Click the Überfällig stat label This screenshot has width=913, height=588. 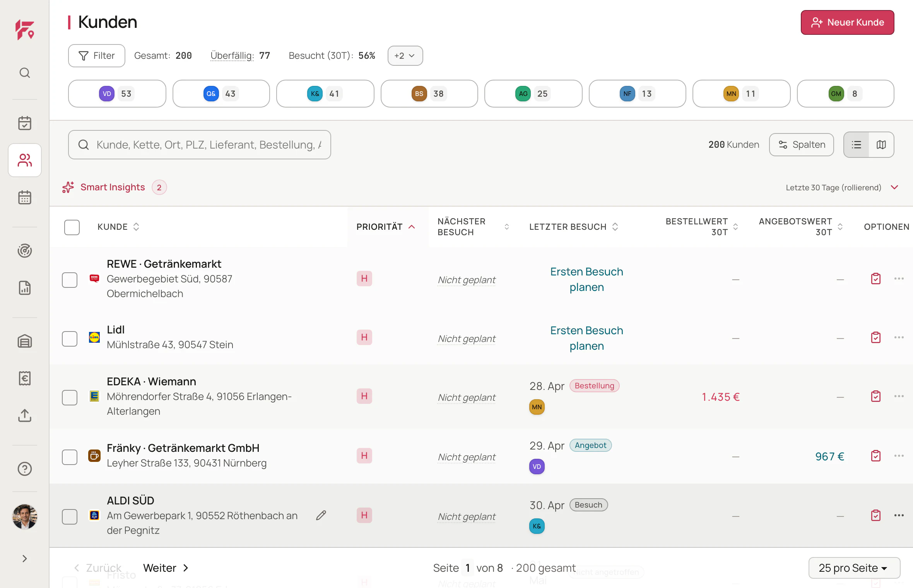pyautogui.click(x=232, y=56)
